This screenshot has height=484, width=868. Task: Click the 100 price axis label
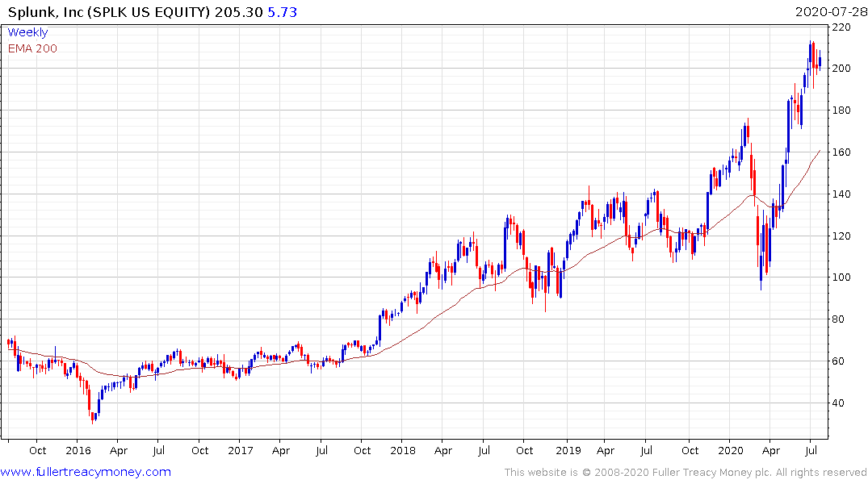tap(841, 277)
